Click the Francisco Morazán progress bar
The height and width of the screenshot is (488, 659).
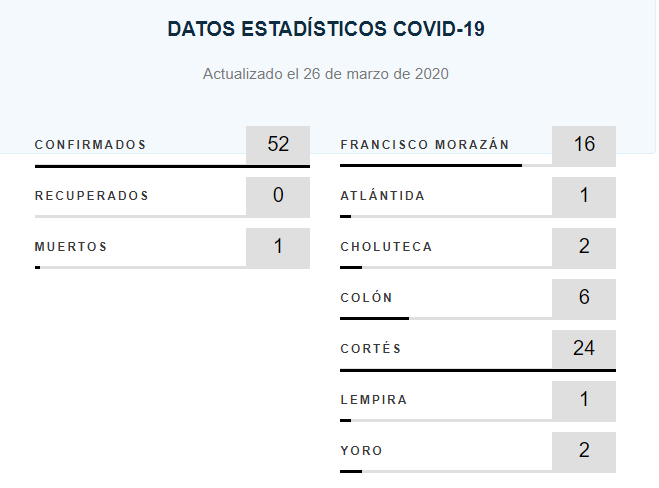(x=446, y=166)
